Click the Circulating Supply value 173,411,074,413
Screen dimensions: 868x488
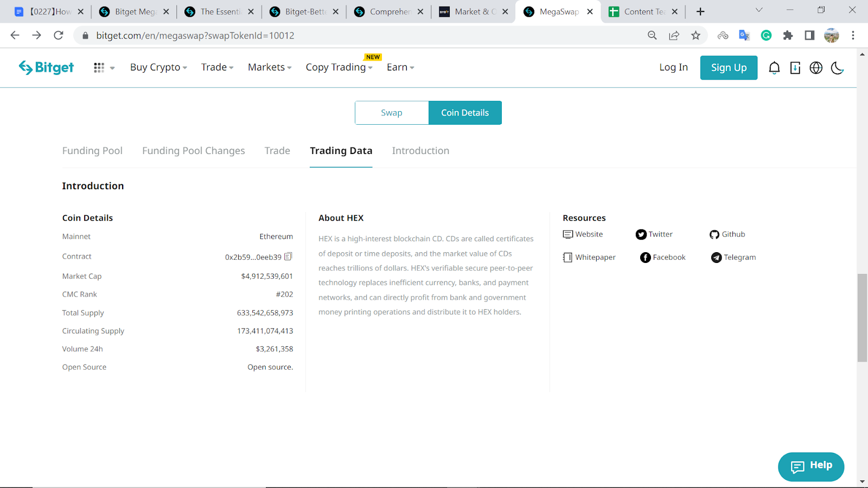265,331
